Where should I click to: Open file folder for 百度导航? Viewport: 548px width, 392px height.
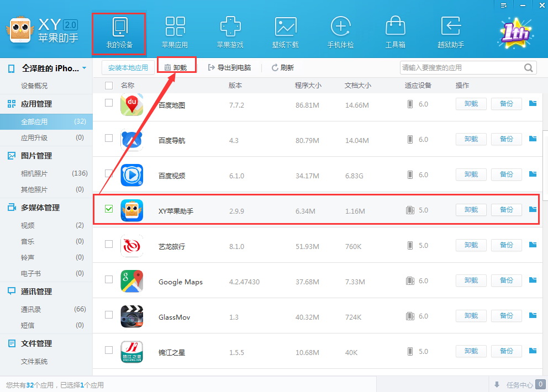click(x=533, y=139)
